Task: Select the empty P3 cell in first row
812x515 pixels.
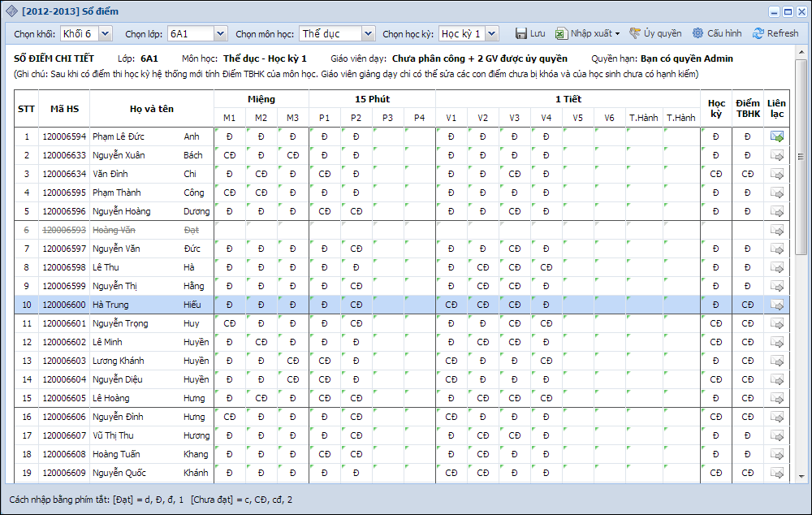Action: (388, 136)
